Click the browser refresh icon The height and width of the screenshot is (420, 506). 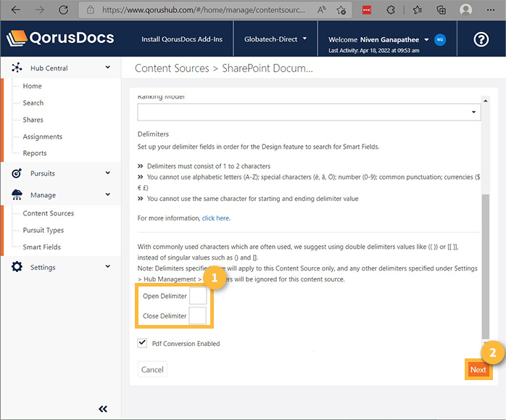click(63, 10)
